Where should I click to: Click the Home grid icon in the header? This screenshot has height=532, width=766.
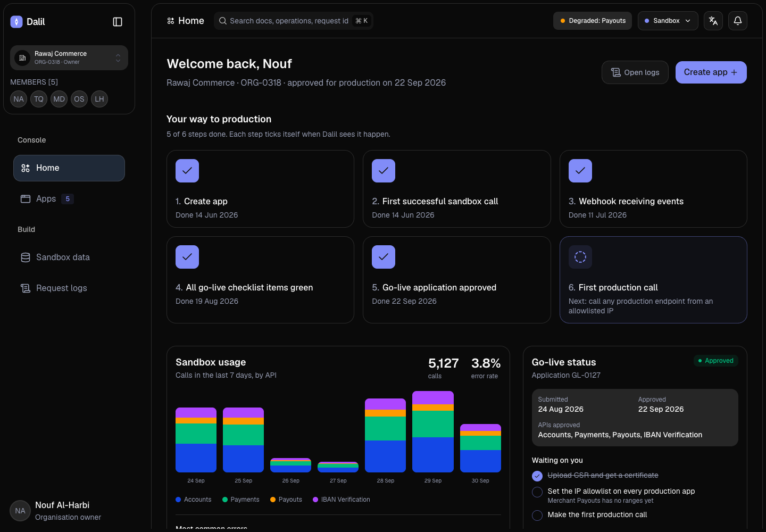[171, 21]
